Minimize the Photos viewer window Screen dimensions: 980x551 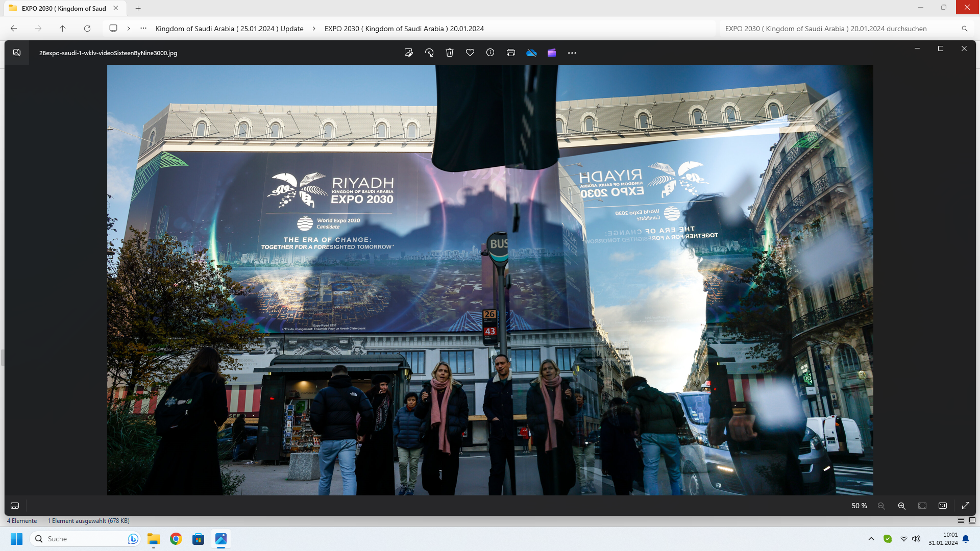click(x=917, y=48)
